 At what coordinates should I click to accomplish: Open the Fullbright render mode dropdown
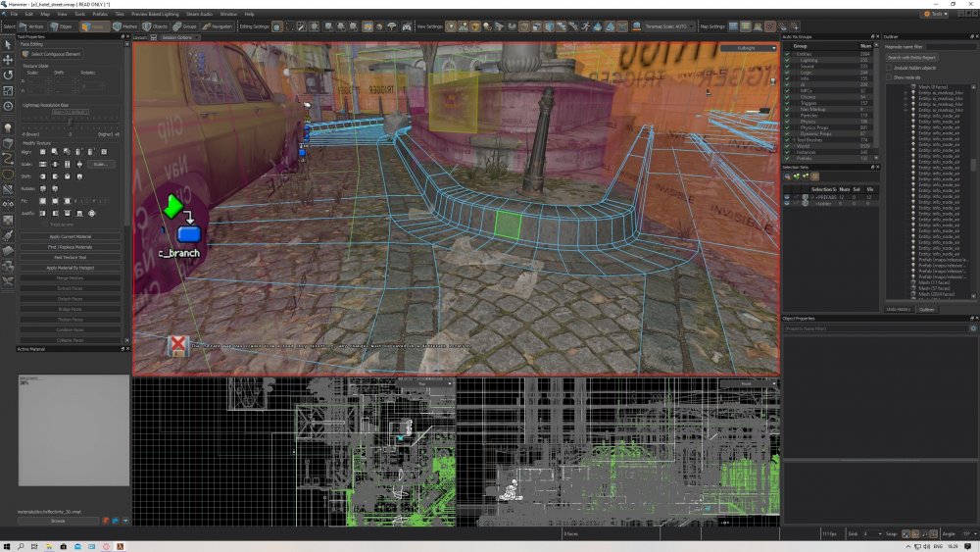coord(748,48)
